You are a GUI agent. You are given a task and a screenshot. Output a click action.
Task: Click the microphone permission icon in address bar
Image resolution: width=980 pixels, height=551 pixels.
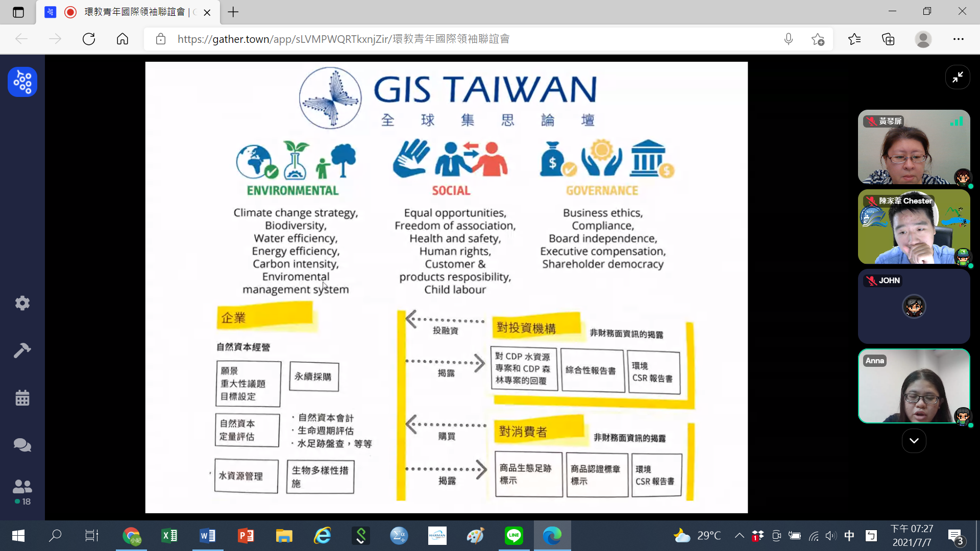click(789, 39)
